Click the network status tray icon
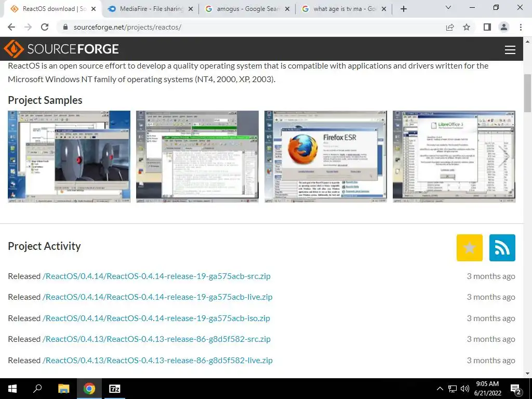532x399 pixels. 453,389
